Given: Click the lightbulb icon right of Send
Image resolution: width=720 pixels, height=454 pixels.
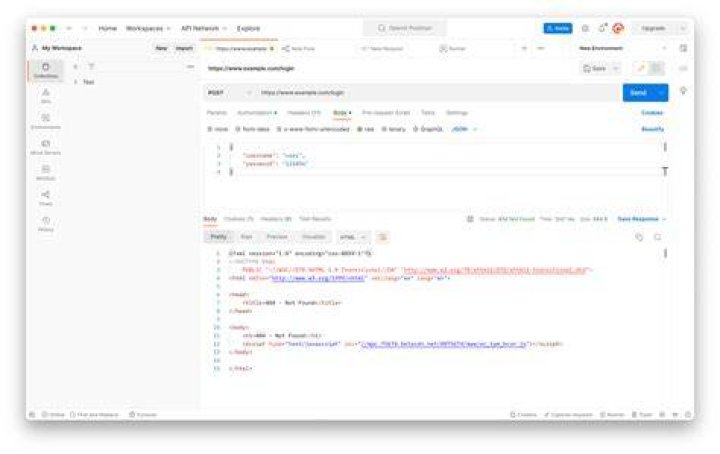Looking at the screenshot, I should (x=683, y=91).
